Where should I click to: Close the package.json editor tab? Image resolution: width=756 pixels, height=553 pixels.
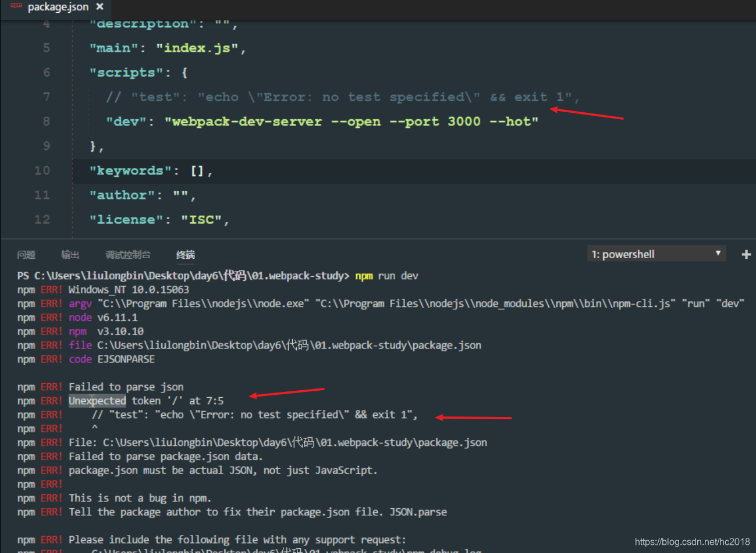tap(100, 7)
